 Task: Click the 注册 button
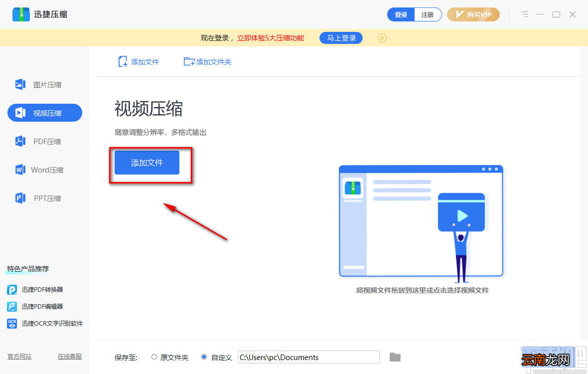point(428,14)
